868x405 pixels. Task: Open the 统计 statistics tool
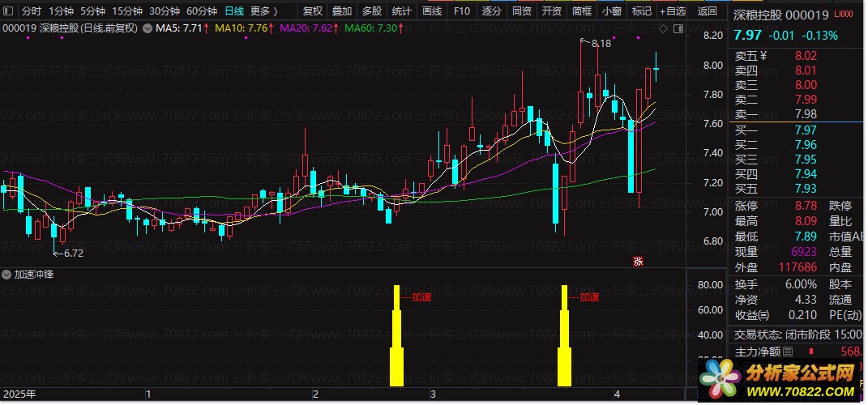(401, 11)
